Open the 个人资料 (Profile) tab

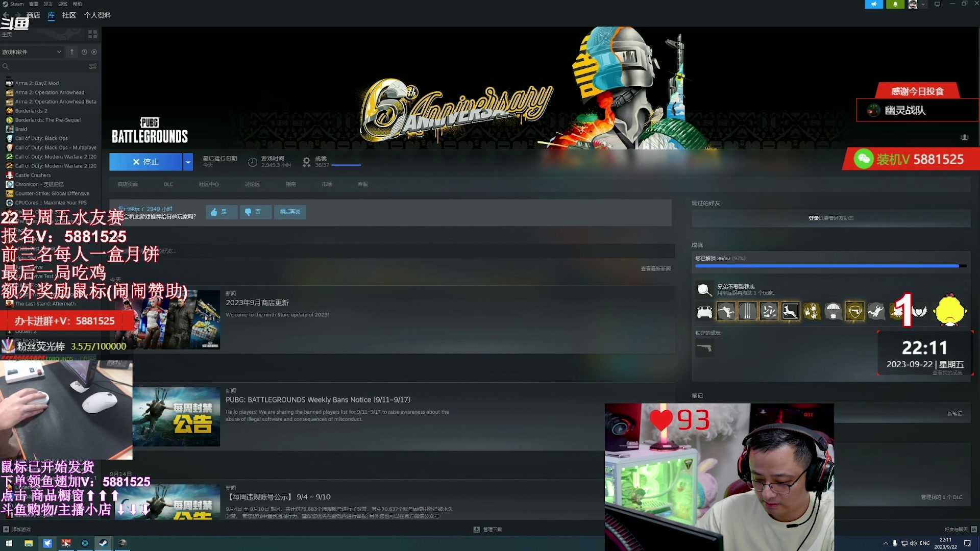click(x=97, y=15)
